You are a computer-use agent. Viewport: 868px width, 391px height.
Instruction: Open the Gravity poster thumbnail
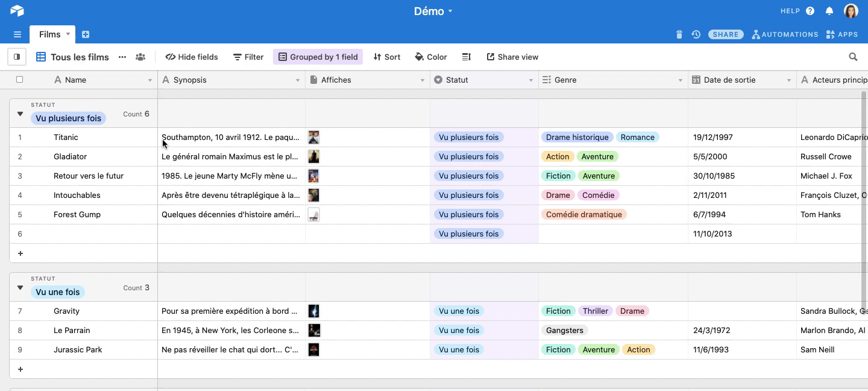pos(313,311)
